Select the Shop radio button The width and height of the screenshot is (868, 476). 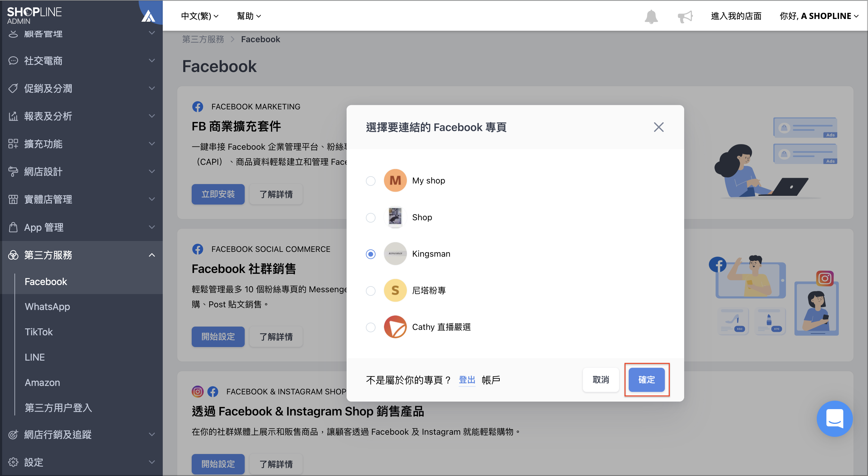coord(370,218)
